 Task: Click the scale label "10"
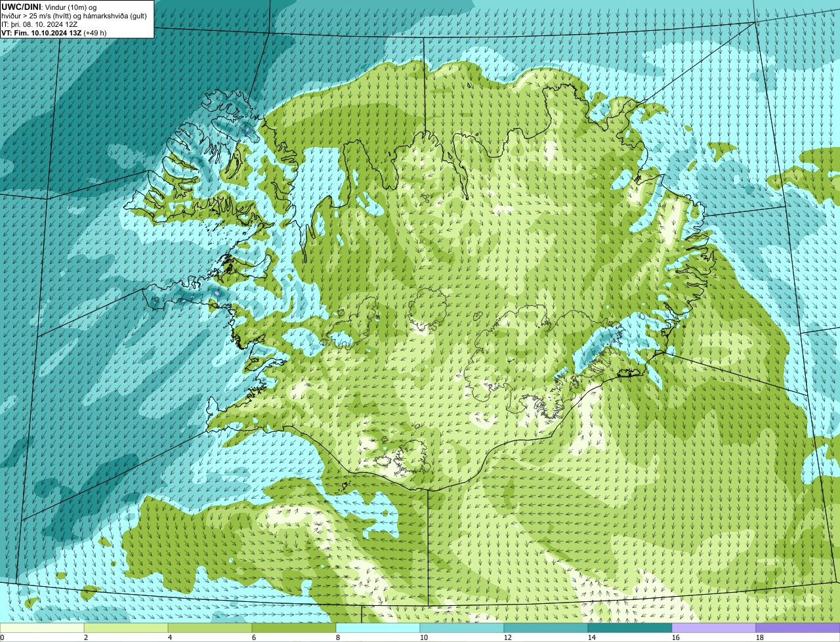424,637
